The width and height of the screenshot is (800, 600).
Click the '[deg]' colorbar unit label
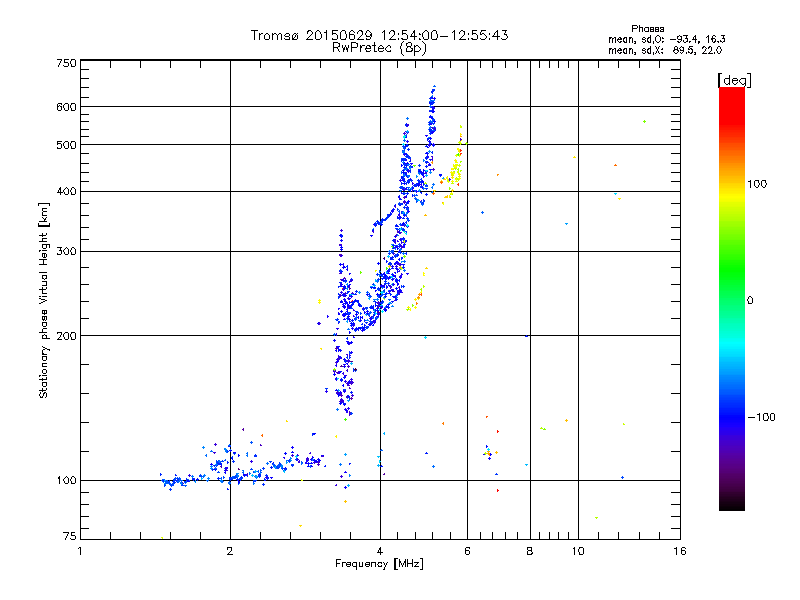coord(734,81)
